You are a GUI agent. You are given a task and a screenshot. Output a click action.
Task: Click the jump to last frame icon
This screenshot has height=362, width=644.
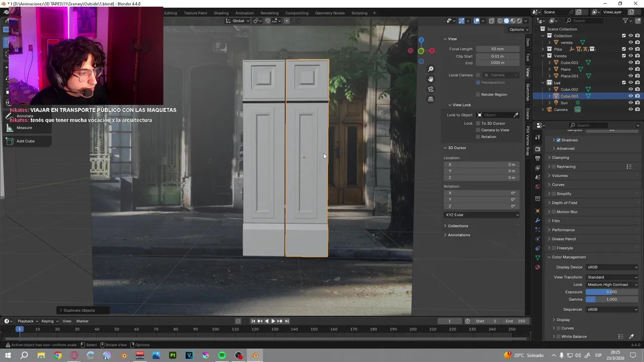tap(287, 321)
